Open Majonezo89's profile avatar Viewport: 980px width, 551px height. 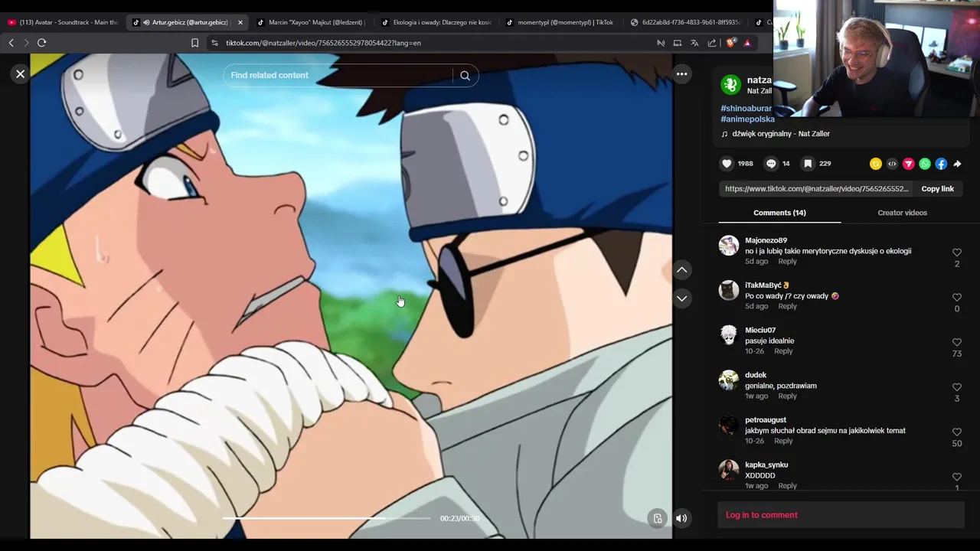click(x=728, y=246)
